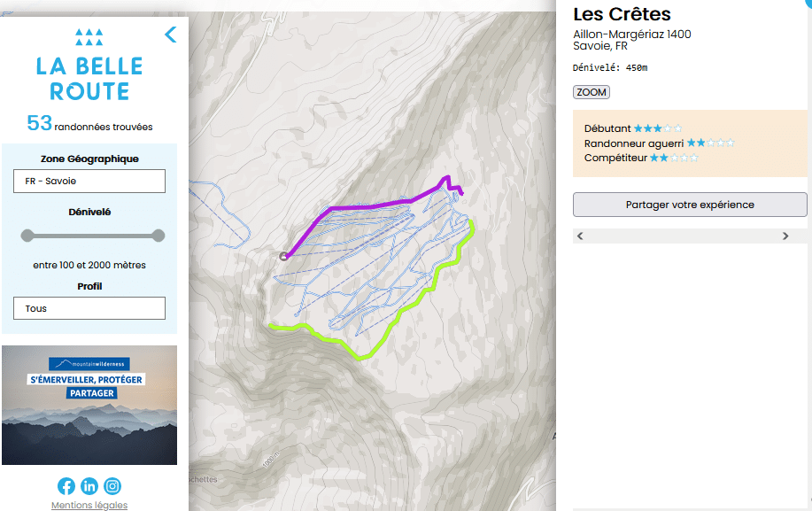
Task: Open the Zone Géographique dropdown
Action: click(x=89, y=181)
